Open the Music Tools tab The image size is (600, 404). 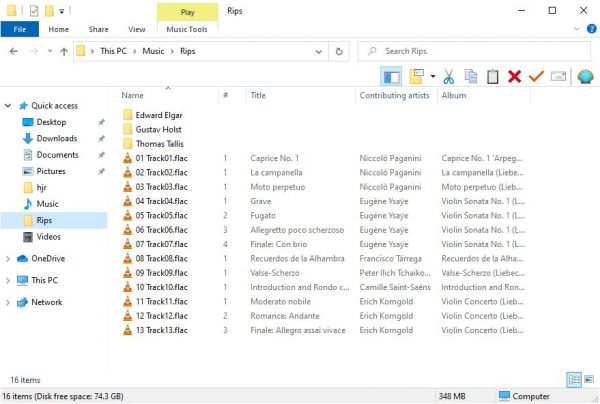[x=187, y=29]
